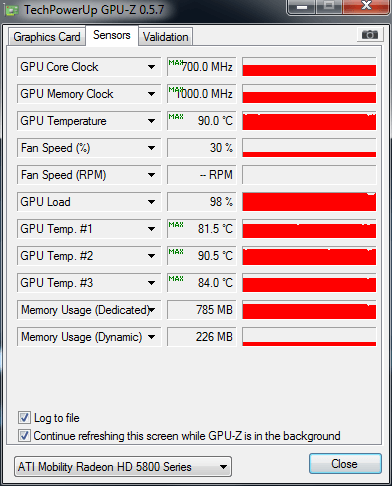Click the MAX indicator on GPU Core Clock
392x486 pixels.
(176, 62)
